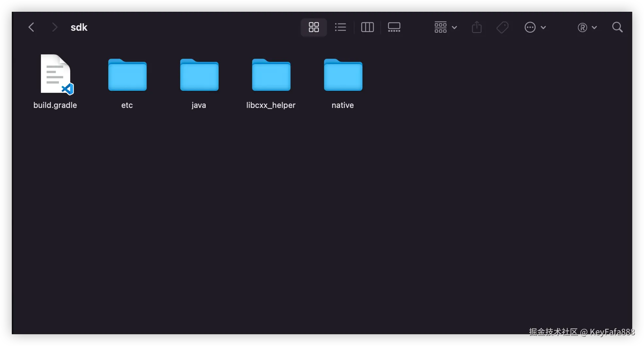Open the libcxx_helper folder
This screenshot has width=644, height=346.
click(271, 75)
